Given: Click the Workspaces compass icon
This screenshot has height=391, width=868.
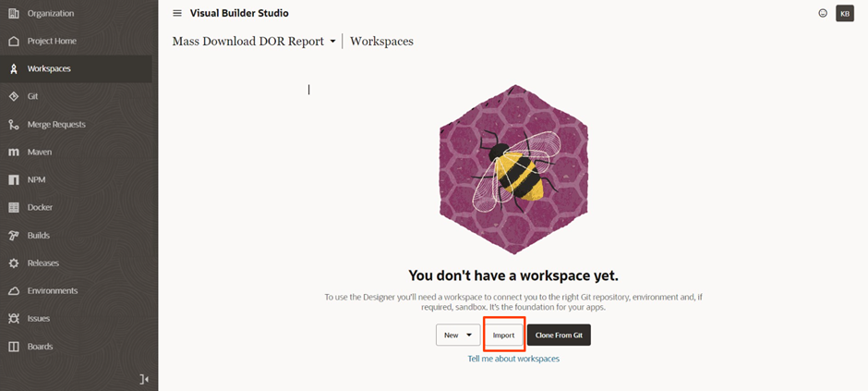Looking at the screenshot, I should (x=14, y=68).
